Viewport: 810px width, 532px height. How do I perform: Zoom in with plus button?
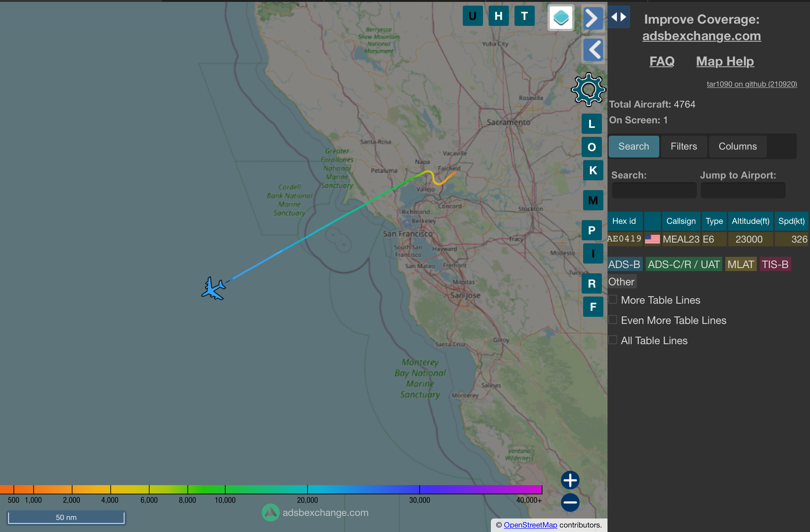pyautogui.click(x=570, y=480)
